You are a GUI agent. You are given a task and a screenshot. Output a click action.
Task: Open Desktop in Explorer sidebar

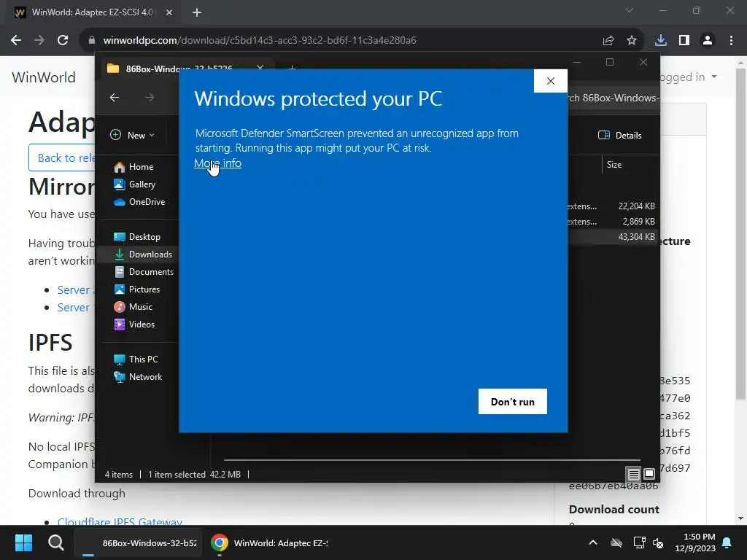coord(137,237)
